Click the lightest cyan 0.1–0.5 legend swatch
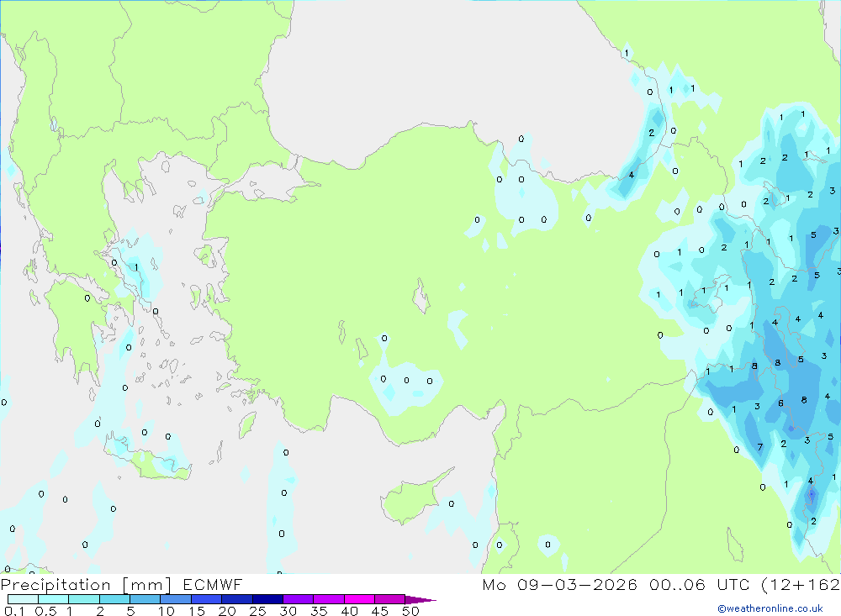 click(x=23, y=599)
